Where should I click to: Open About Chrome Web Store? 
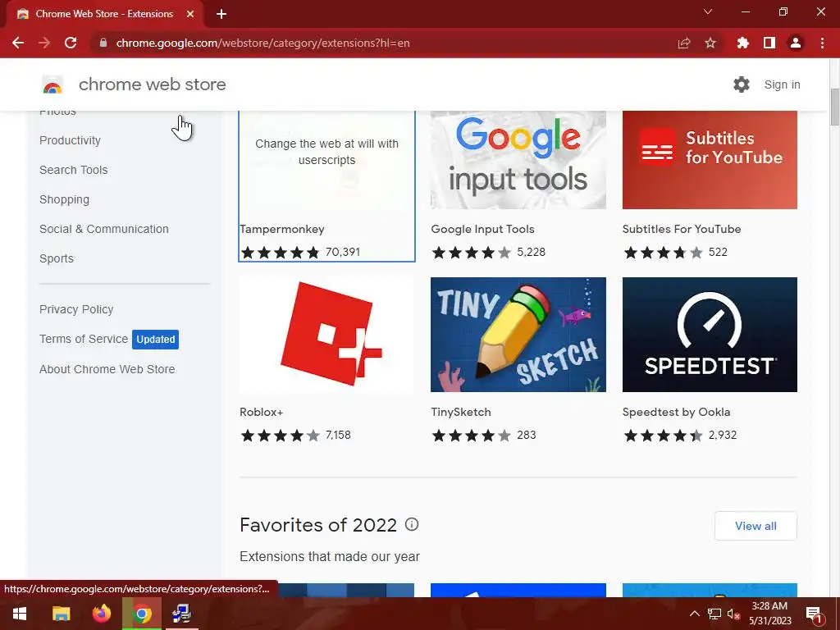click(x=107, y=369)
